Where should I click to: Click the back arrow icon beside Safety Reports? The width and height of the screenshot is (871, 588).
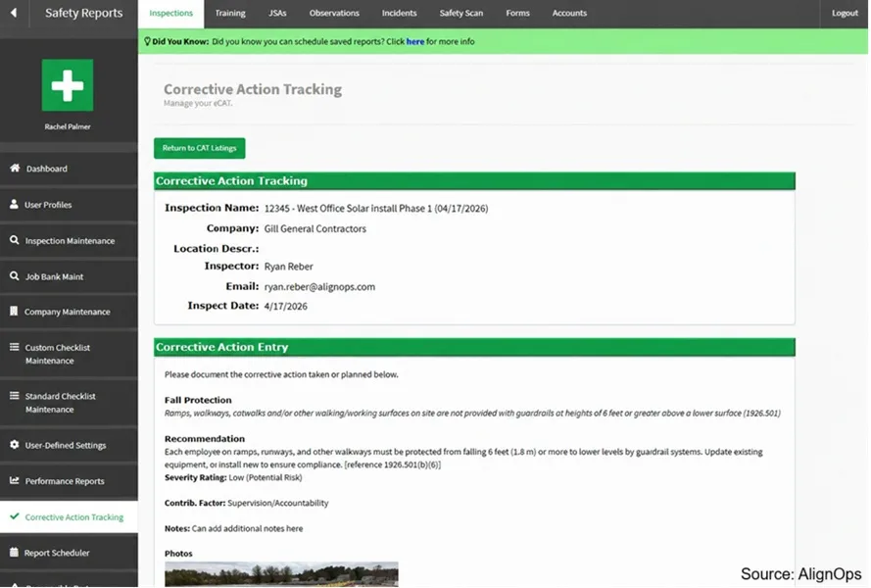point(14,12)
